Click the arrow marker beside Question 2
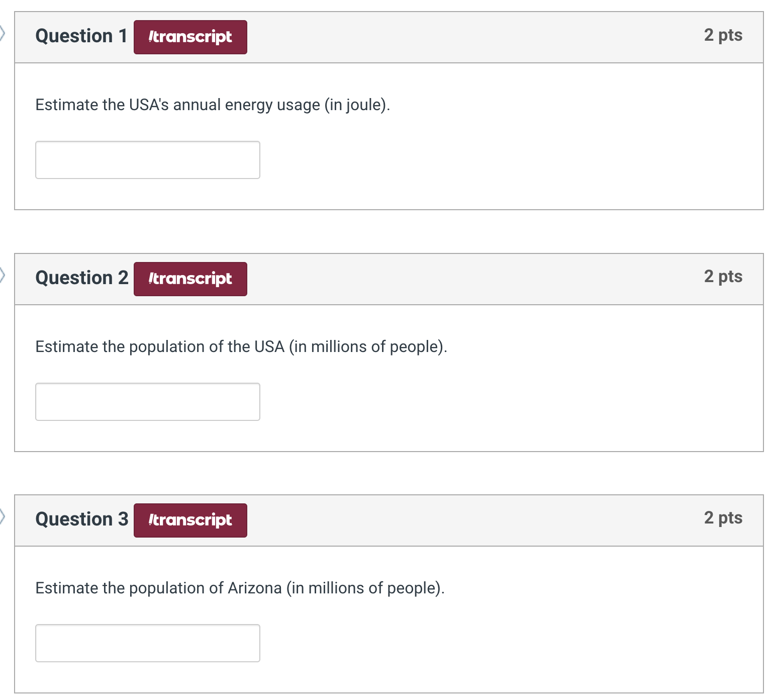 pos(3,275)
